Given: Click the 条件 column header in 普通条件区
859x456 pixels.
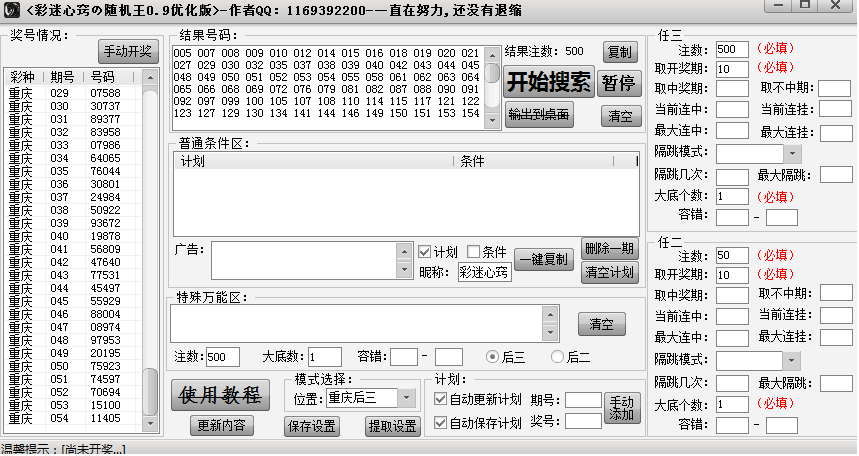Looking at the screenshot, I should pos(533,161).
